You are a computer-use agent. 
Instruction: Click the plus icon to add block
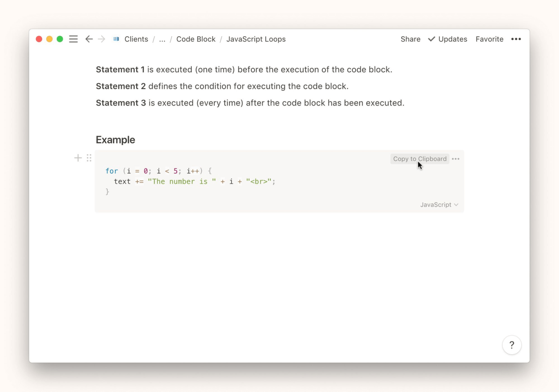[x=78, y=158]
